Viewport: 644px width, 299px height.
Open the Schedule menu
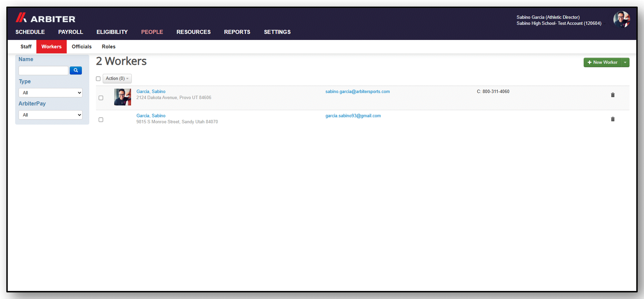pyautogui.click(x=30, y=32)
